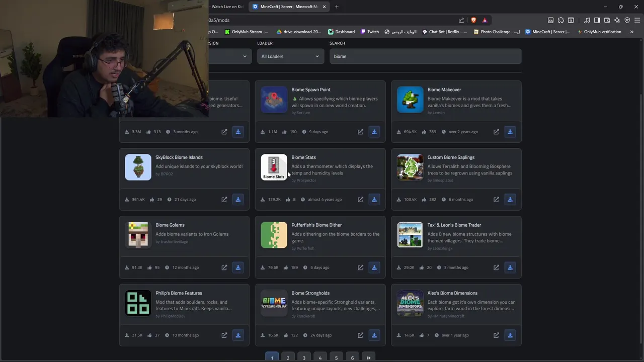This screenshot has height=362, width=644.
Task: Open Biome Golems external link icon
Action: click(x=224, y=267)
